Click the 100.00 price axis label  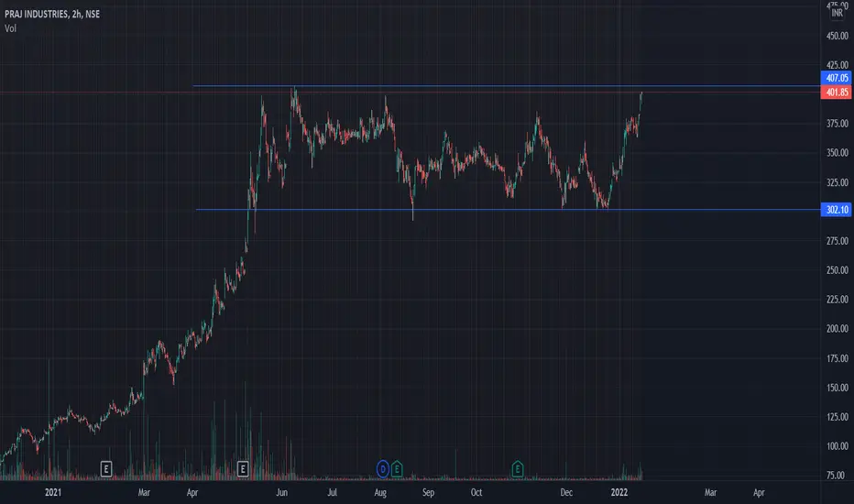tap(838, 446)
